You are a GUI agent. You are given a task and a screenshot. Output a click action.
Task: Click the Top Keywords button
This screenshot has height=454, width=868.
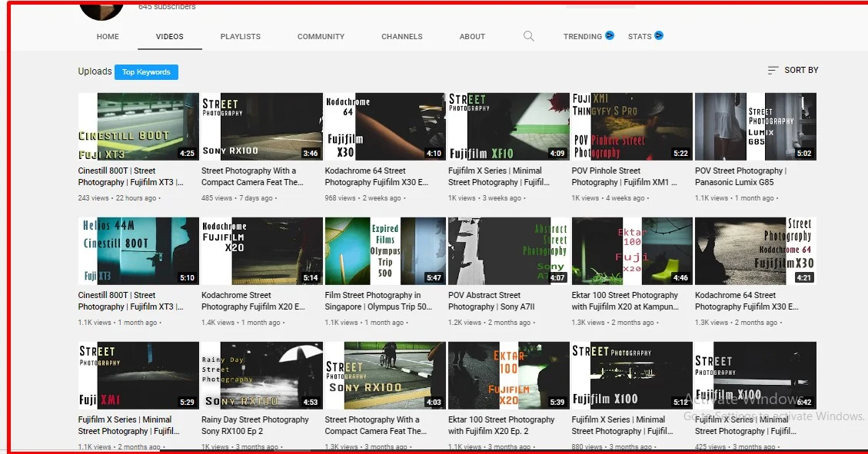(146, 72)
